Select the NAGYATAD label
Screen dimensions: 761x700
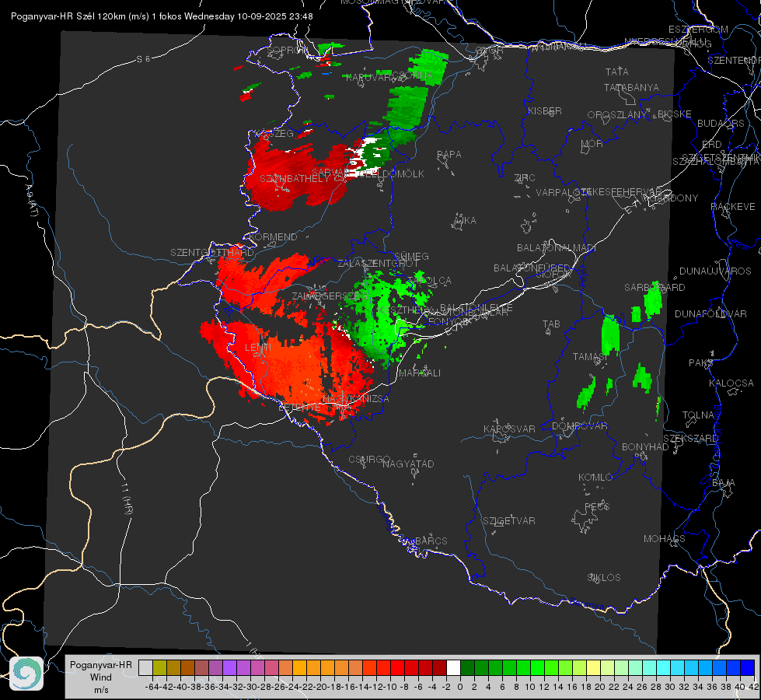[x=408, y=464]
